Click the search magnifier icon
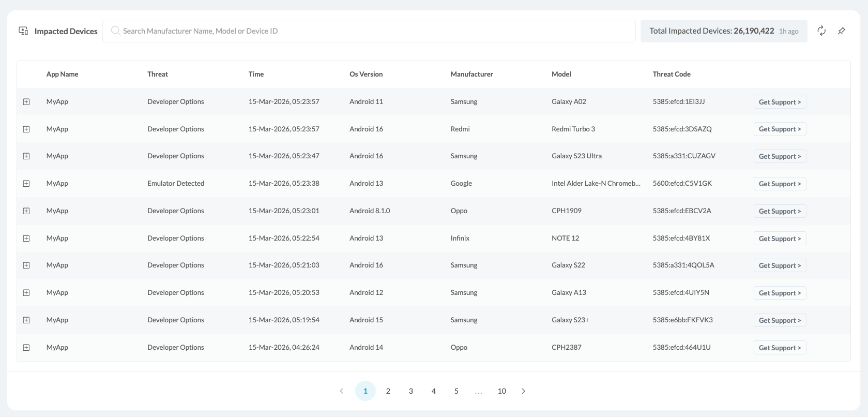The width and height of the screenshot is (868, 417). [116, 31]
